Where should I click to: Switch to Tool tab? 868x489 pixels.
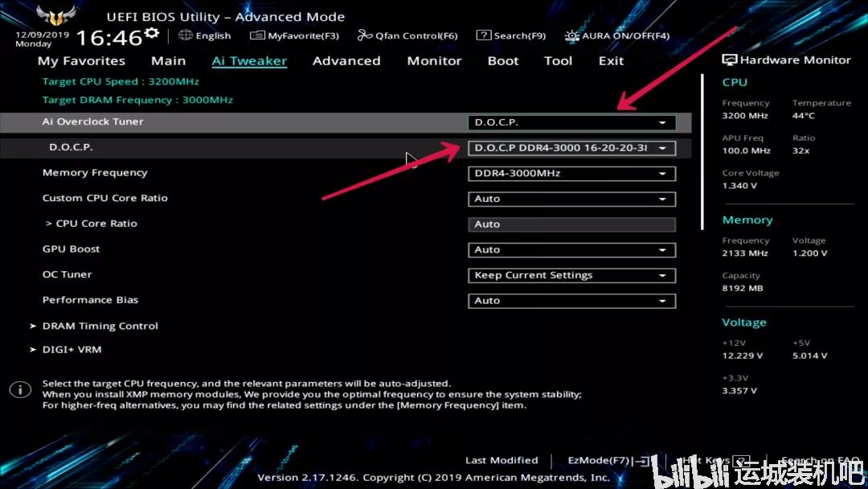tap(558, 61)
